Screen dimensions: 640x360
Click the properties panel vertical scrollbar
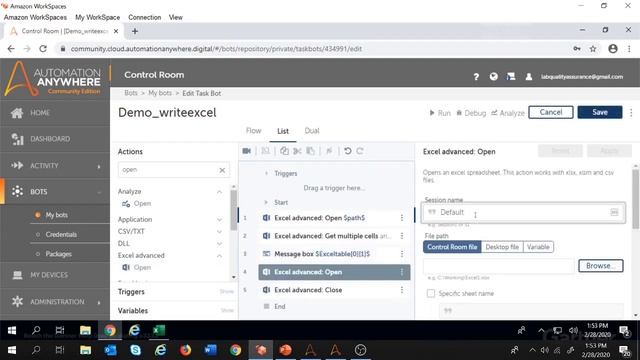point(636,199)
